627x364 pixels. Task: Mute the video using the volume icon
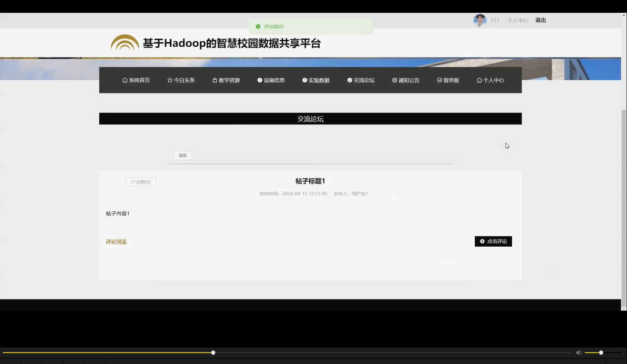tap(579, 352)
